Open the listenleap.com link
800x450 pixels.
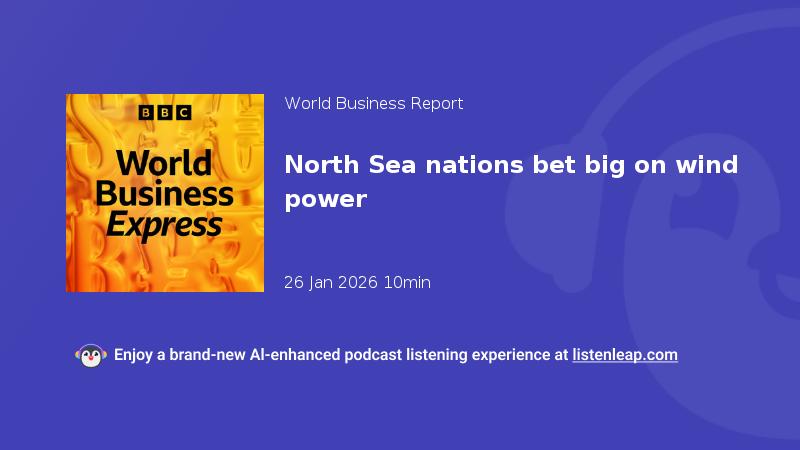pyautogui.click(x=625, y=355)
